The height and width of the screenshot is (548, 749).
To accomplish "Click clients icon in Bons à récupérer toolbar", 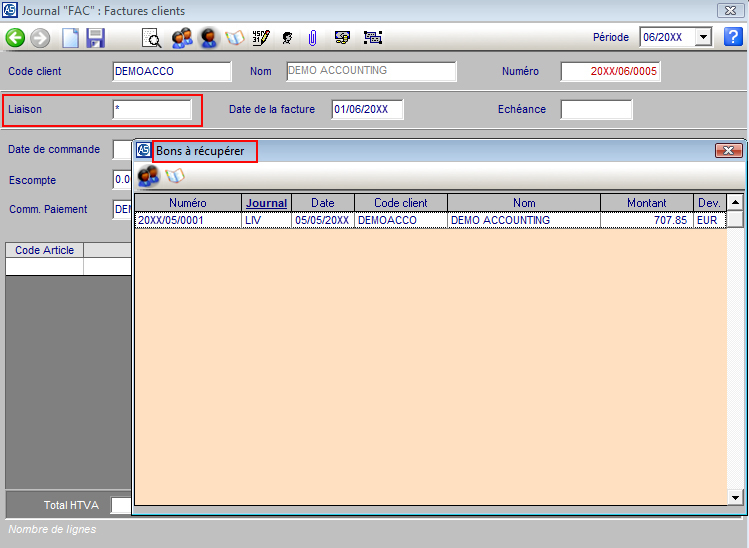I will click(x=149, y=176).
